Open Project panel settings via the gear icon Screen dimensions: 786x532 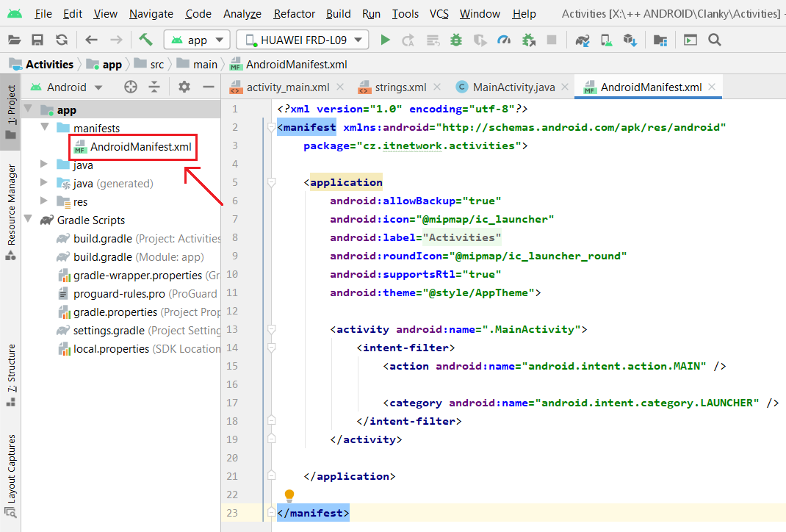pos(184,87)
